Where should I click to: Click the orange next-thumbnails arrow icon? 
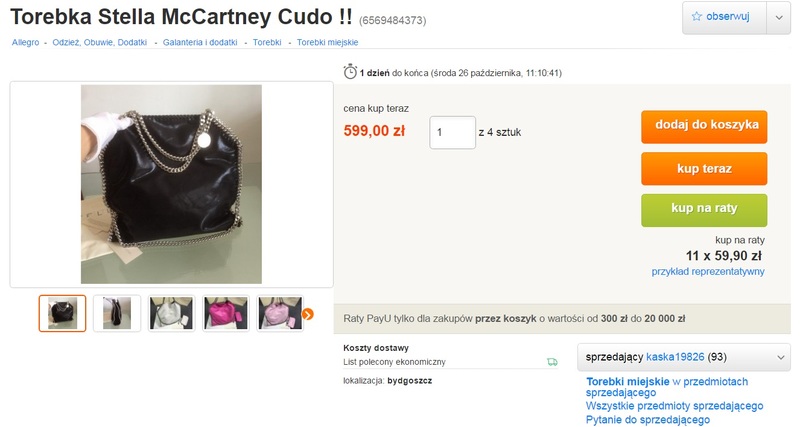click(x=308, y=314)
